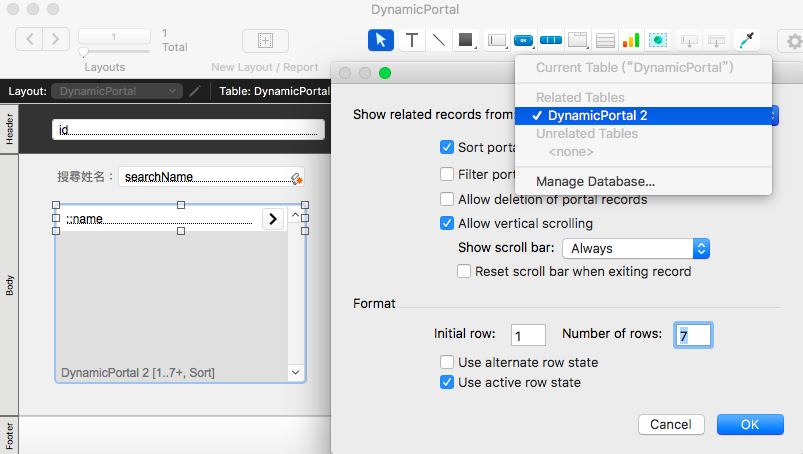Click the New Layout / Report button
803x454 pixels.
tap(265, 40)
